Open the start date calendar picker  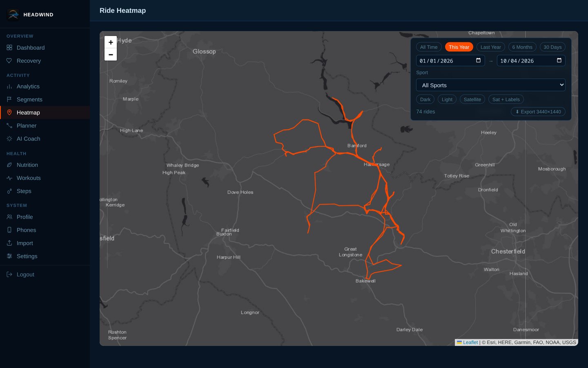478,61
